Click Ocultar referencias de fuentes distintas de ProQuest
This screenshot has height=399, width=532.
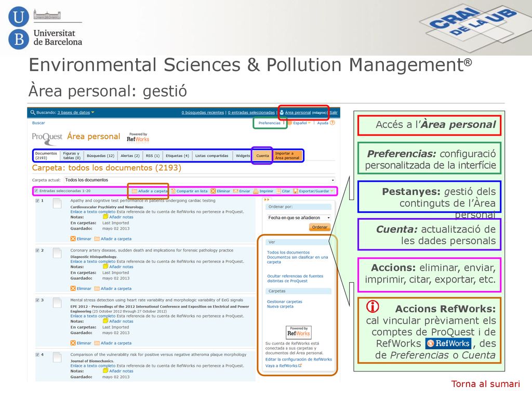[x=295, y=278]
